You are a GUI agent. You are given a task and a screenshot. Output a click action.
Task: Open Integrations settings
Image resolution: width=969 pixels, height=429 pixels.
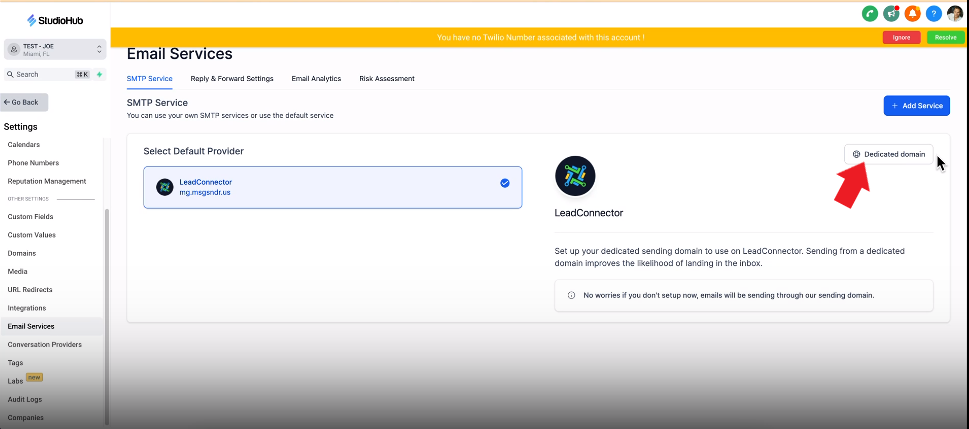[x=27, y=308]
